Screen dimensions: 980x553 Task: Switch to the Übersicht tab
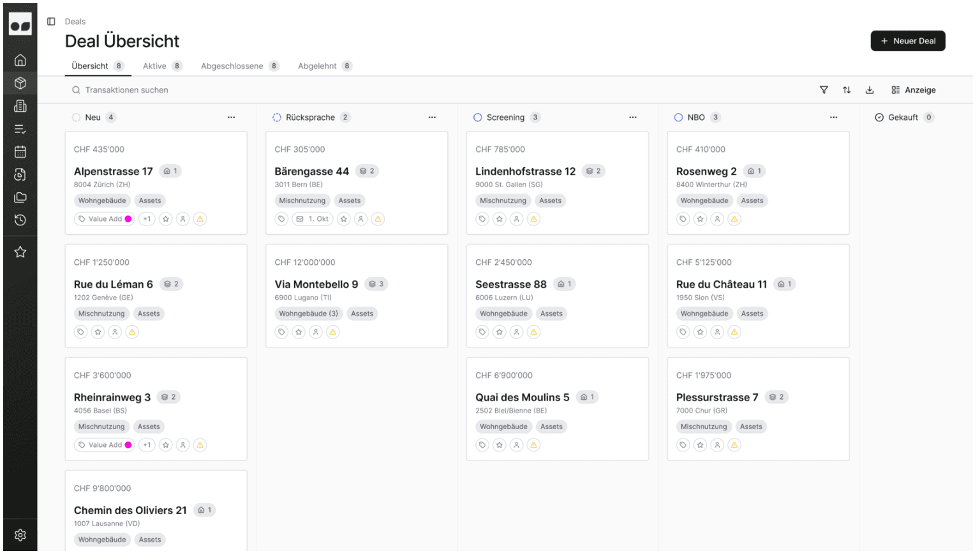[98, 66]
